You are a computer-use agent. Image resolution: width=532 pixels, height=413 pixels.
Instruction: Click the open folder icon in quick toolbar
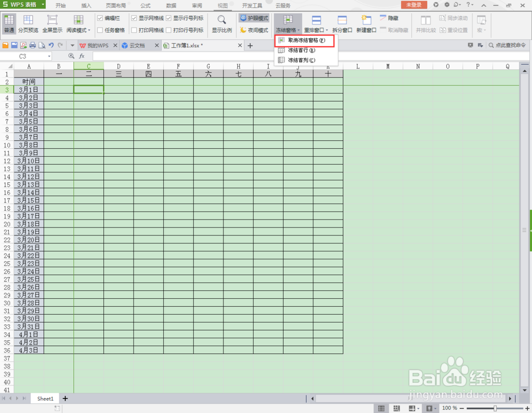coord(5,45)
